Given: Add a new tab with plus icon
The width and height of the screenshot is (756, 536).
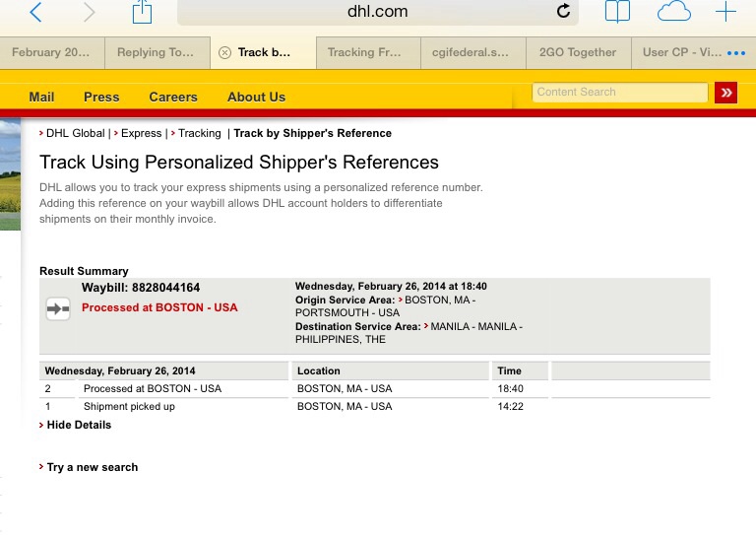Looking at the screenshot, I should (x=725, y=12).
